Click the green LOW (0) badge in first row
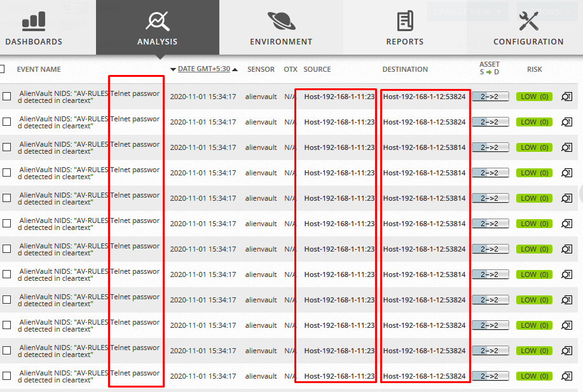The image size is (583, 392). click(534, 97)
